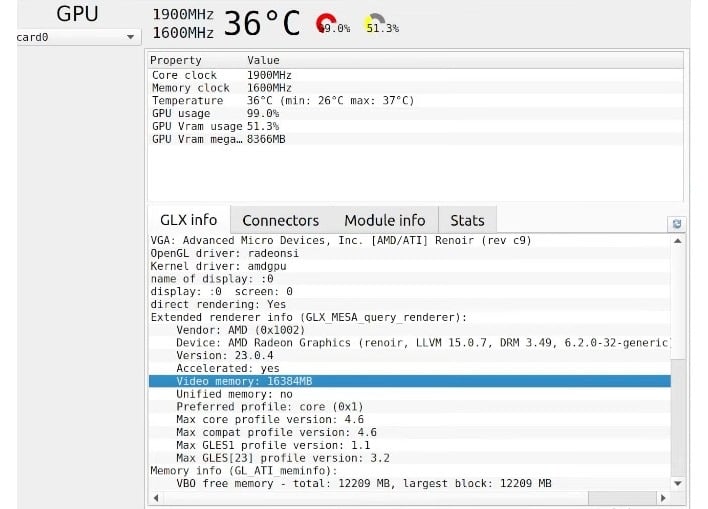Select the Max compat profile version line
Viewport: 708px width, 509px height.
point(410,432)
